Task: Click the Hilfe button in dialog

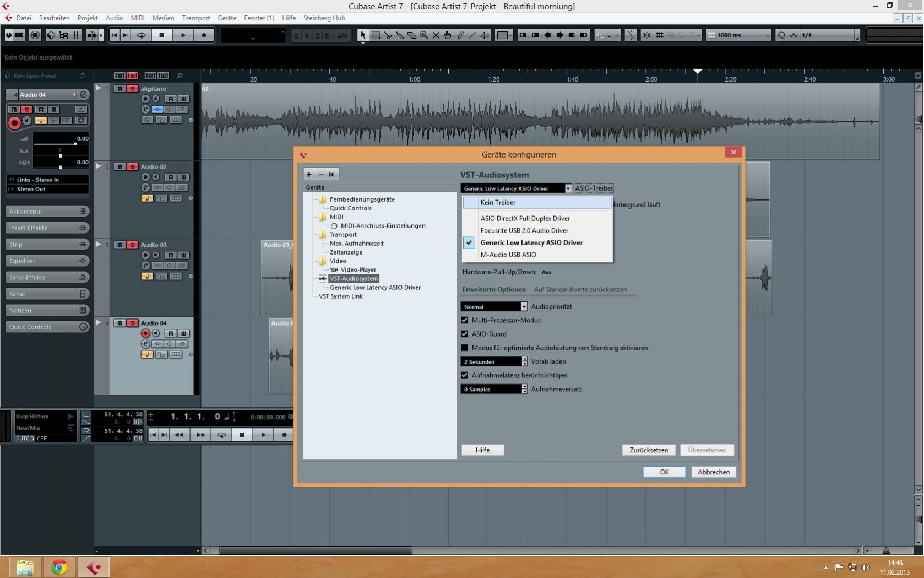Action: [482, 450]
